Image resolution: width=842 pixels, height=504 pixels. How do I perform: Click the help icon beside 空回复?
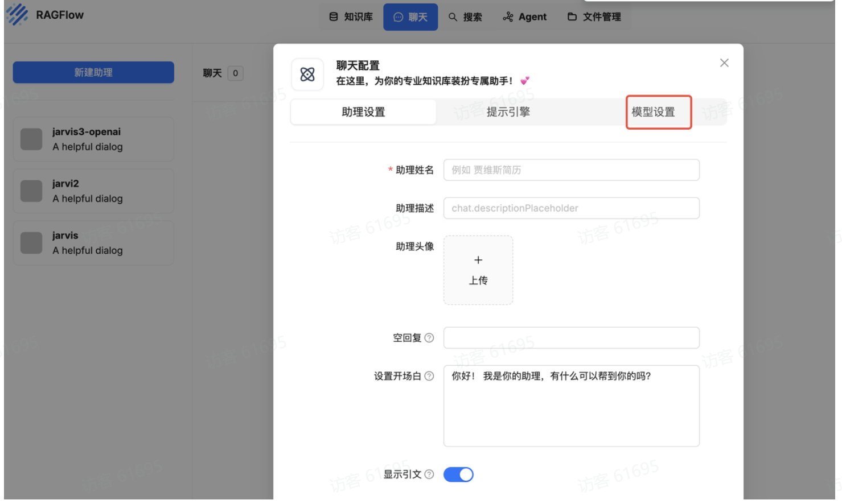(429, 338)
